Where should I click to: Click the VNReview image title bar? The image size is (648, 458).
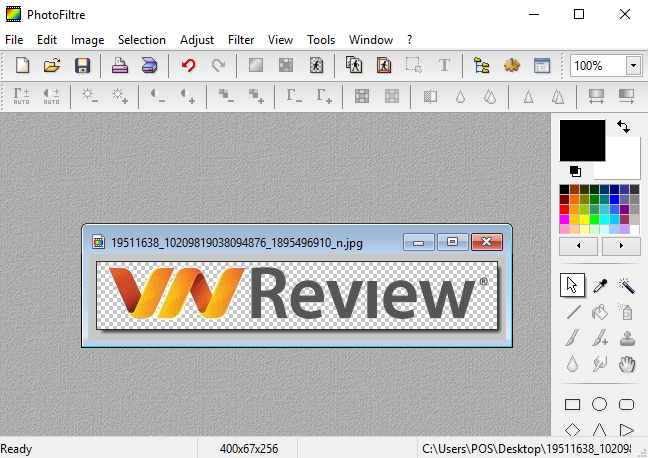tap(250, 242)
